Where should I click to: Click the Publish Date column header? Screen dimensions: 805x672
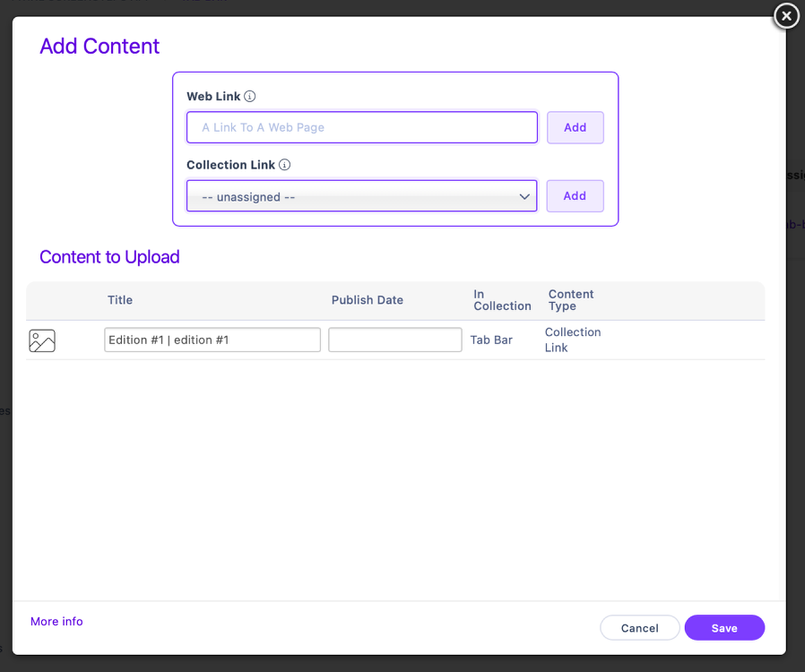point(367,300)
